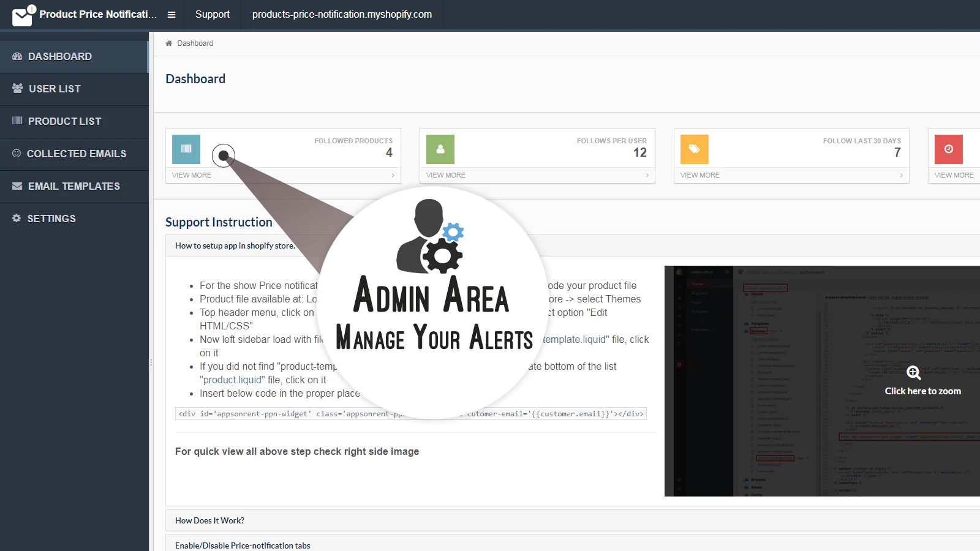
Task: Click the users group sidebar icon
Action: [17, 88]
